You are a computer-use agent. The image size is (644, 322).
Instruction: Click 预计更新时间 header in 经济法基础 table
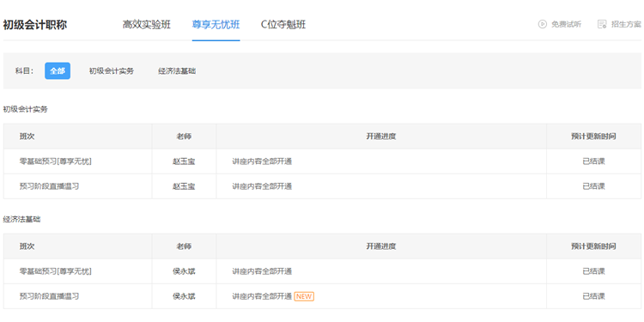[x=593, y=246]
